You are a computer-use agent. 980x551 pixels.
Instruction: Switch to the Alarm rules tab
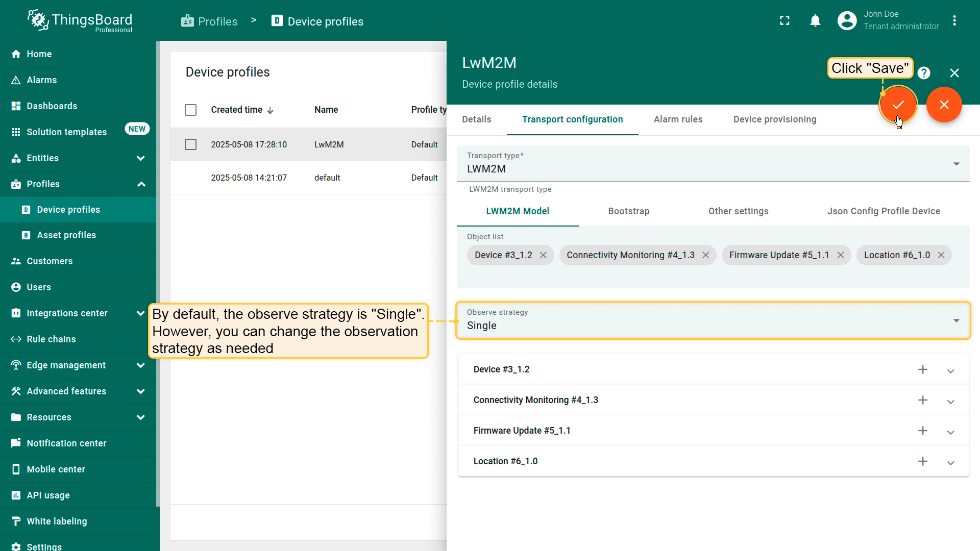click(678, 119)
